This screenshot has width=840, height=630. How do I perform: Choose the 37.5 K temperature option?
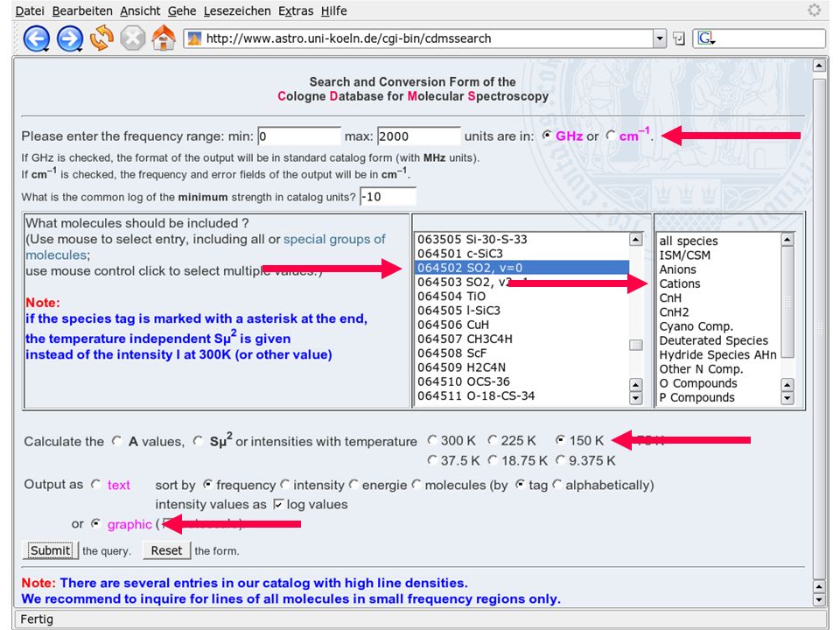point(431,459)
